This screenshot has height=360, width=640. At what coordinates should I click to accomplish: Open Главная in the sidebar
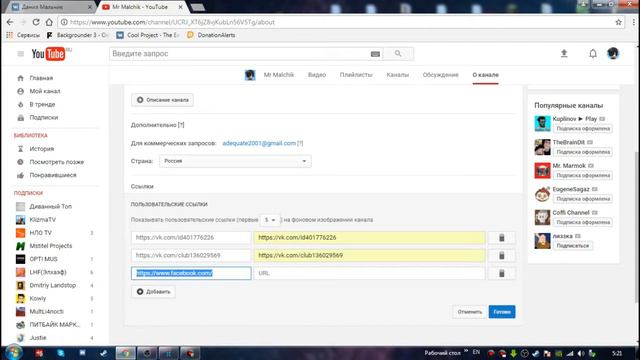click(x=41, y=78)
